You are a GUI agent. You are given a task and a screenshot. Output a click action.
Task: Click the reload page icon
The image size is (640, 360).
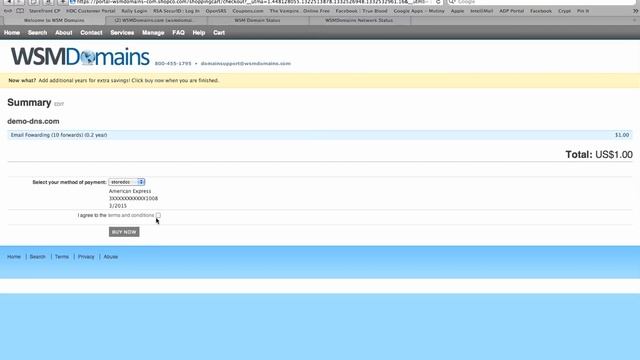(x=438, y=2)
